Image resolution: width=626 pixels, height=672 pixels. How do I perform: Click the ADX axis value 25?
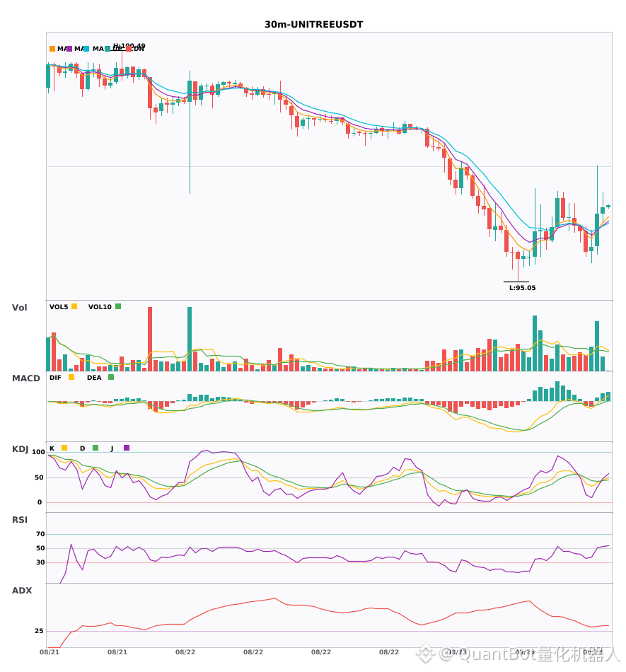[x=39, y=631]
